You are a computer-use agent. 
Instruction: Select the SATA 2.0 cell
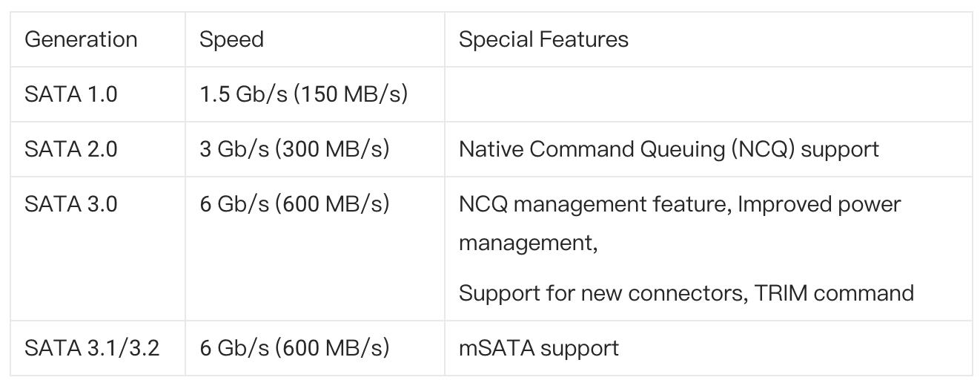click(98, 149)
